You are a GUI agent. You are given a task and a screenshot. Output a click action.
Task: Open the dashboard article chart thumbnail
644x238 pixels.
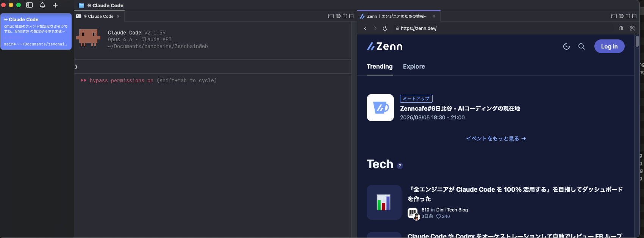[x=384, y=202]
